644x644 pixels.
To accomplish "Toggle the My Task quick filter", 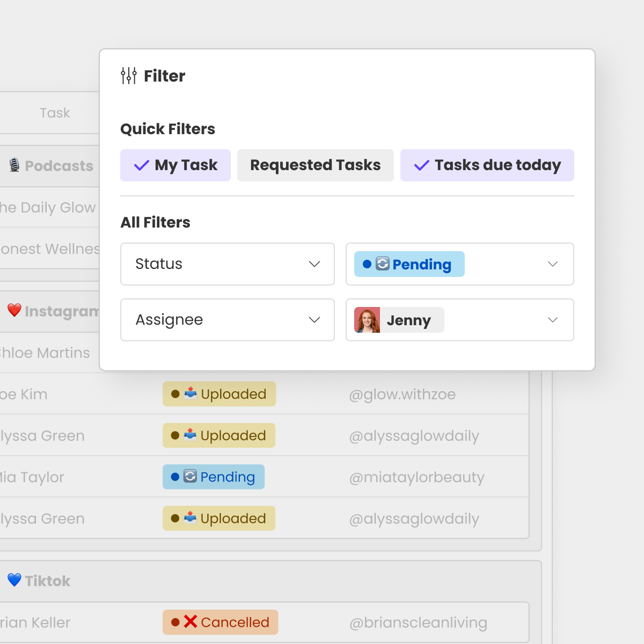I will point(175,165).
